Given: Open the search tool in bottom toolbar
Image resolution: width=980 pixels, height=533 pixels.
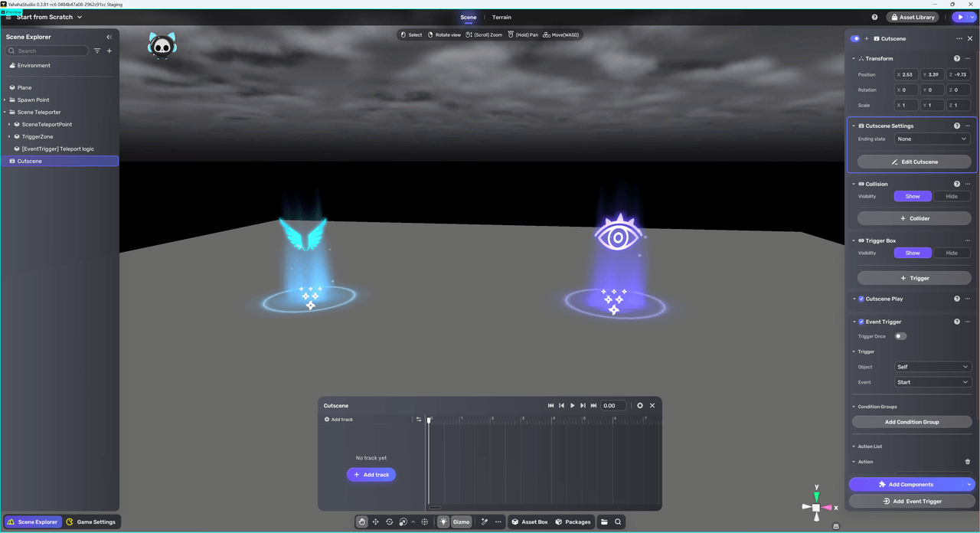Looking at the screenshot, I should click(x=617, y=522).
